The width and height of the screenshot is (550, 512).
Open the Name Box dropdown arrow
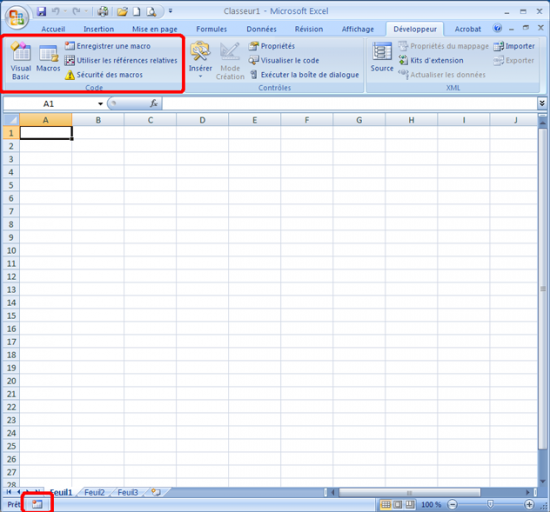(100, 104)
